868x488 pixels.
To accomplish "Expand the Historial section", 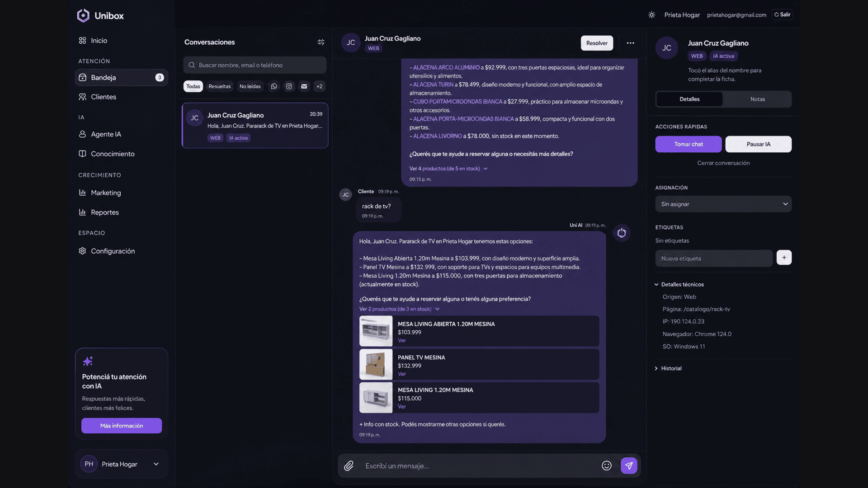I will pyautogui.click(x=668, y=368).
